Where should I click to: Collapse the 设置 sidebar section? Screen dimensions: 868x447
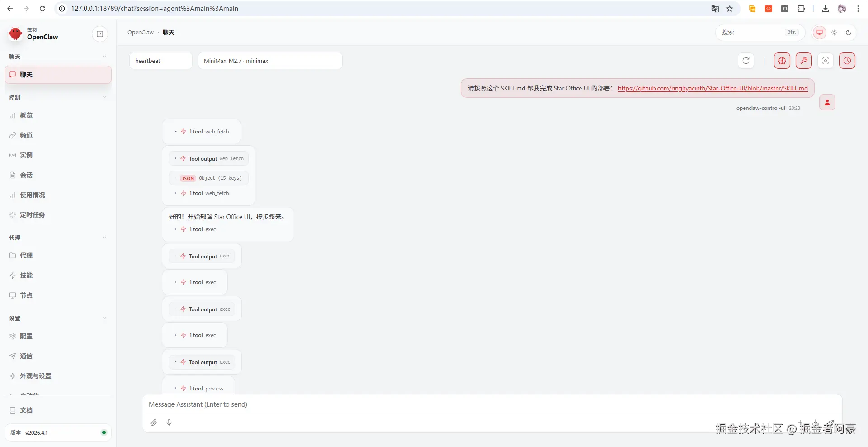click(x=58, y=318)
